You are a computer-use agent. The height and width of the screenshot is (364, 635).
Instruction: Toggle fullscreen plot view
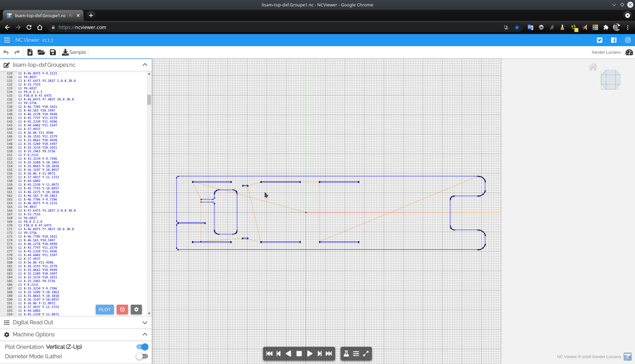point(365,354)
